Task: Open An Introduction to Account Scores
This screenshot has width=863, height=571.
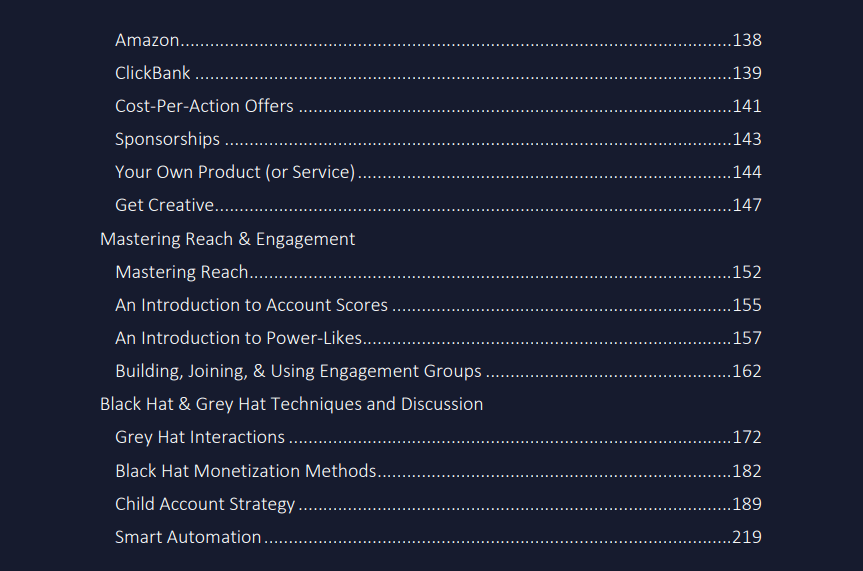Action: pyautogui.click(x=438, y=305)
